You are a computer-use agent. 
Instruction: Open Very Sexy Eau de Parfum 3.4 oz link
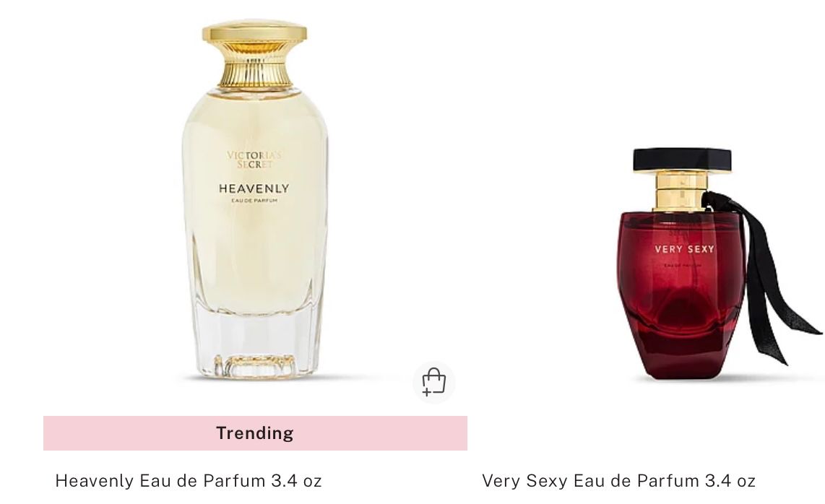click(618, 480)
